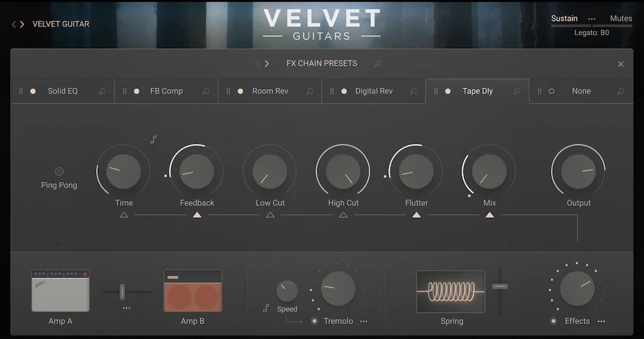Toggle tempo sync note beside Speed
The height and width of the screenshot is (339, 644).
pyautogui.click(x=266, y=308)
